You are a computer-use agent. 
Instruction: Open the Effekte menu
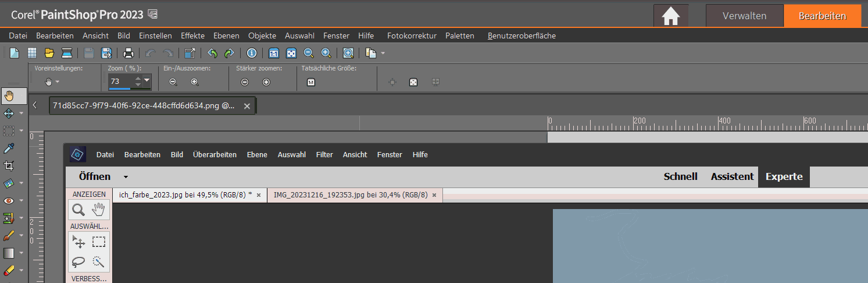coord(192,36)
